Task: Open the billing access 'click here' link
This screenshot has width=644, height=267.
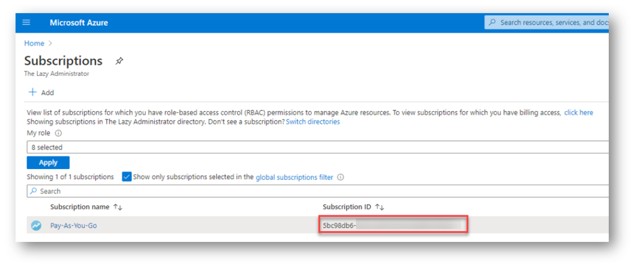Action: (x=579, y=112)
